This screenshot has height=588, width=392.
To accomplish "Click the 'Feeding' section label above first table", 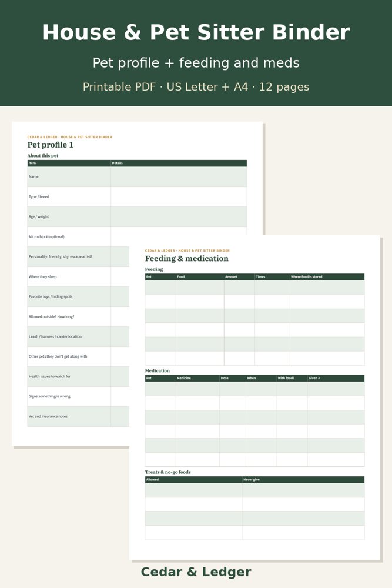I will point(154,269).
